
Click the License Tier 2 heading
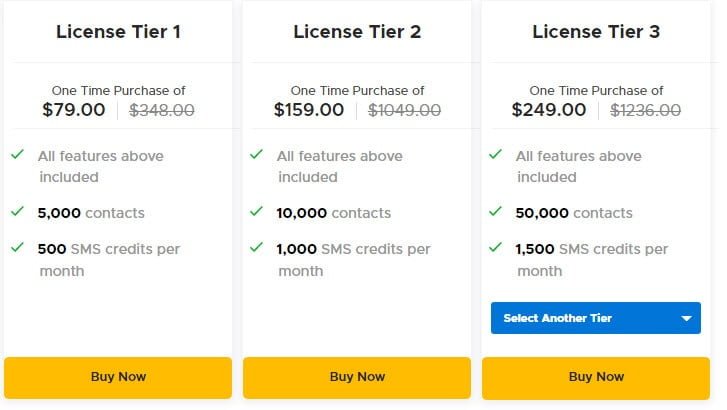pos(357,32)
